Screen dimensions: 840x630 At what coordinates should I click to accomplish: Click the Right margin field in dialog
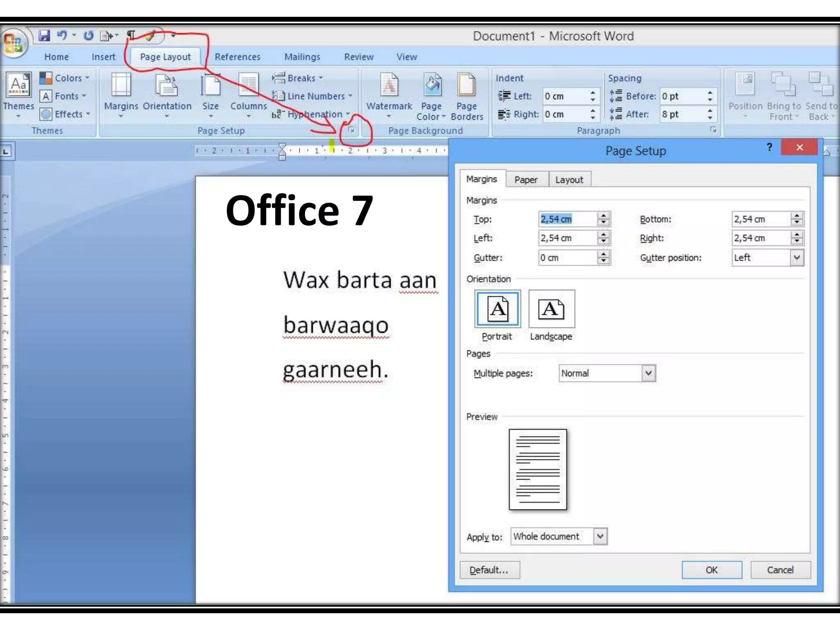click(761, 238)
